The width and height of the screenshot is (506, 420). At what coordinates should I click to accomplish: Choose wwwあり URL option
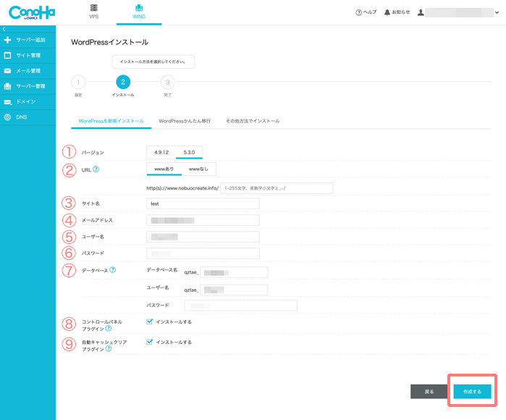[x=164, y=169]
